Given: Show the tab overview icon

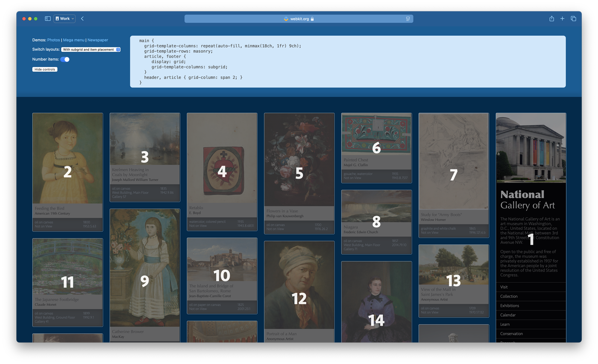Looking at the screenshot, I should click(573, 18).
